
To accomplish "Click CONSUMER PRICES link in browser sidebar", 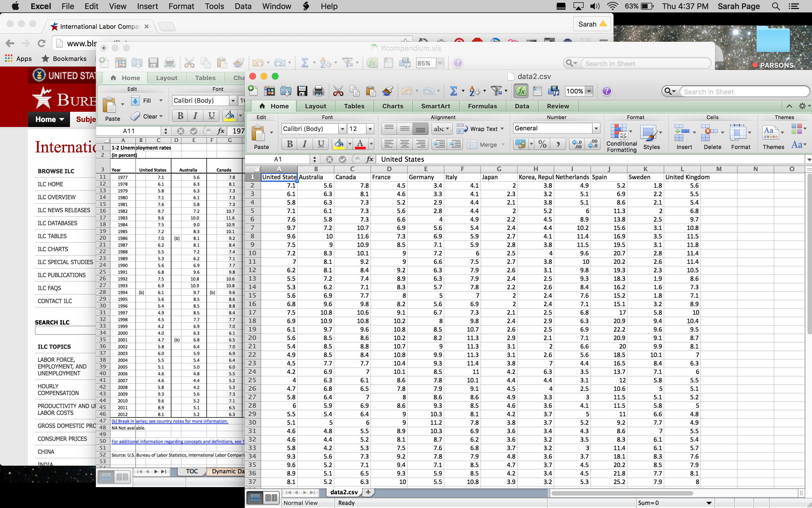I will [x=62, y=439].
